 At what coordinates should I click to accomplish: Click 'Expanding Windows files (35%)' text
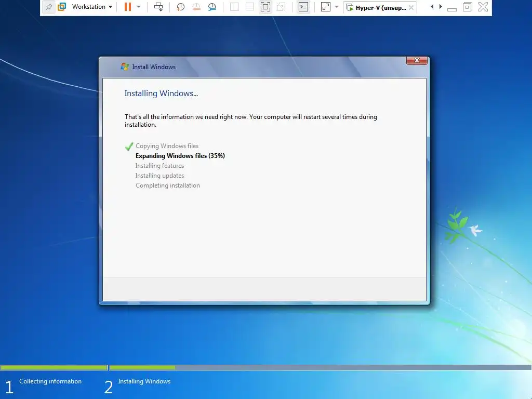[x=180, y=156]
